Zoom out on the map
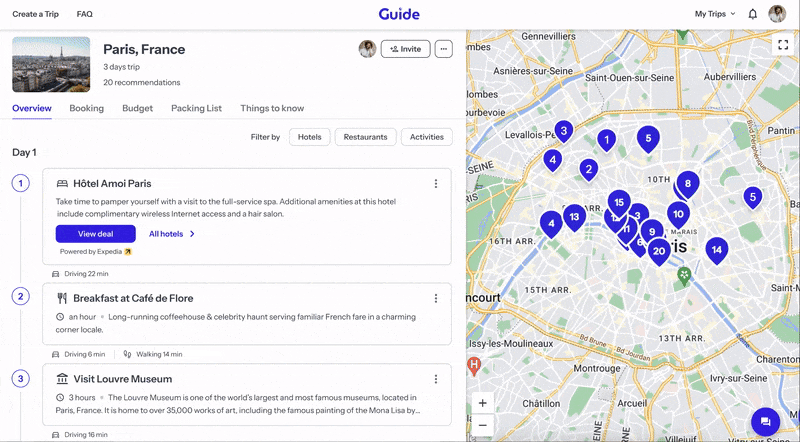800x442 pixels. click(483, 425)
